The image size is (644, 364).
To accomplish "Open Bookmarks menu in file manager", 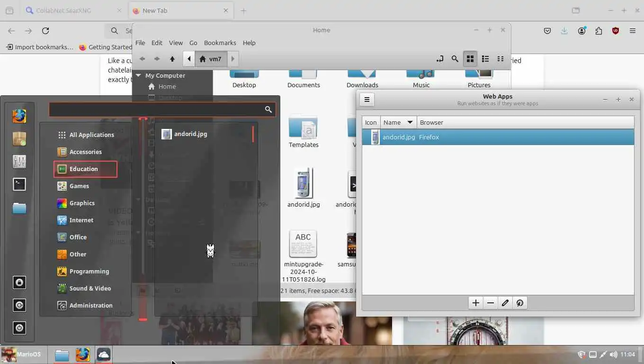I will coord(220,43).
